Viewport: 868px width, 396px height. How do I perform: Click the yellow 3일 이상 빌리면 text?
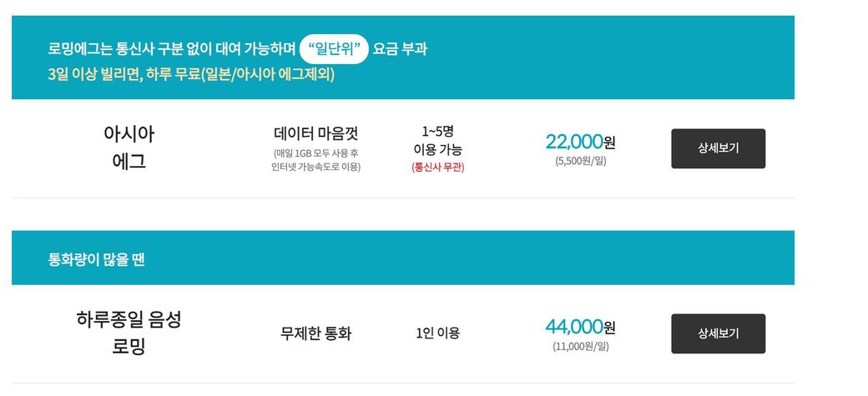pos(94,74)
